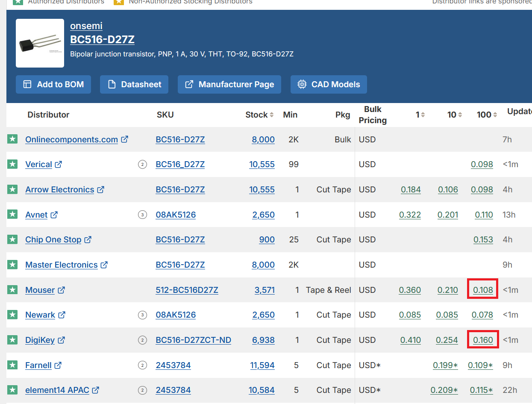532x404 pixels.
Task: Open the Newark distributor link
Action: 40,315
